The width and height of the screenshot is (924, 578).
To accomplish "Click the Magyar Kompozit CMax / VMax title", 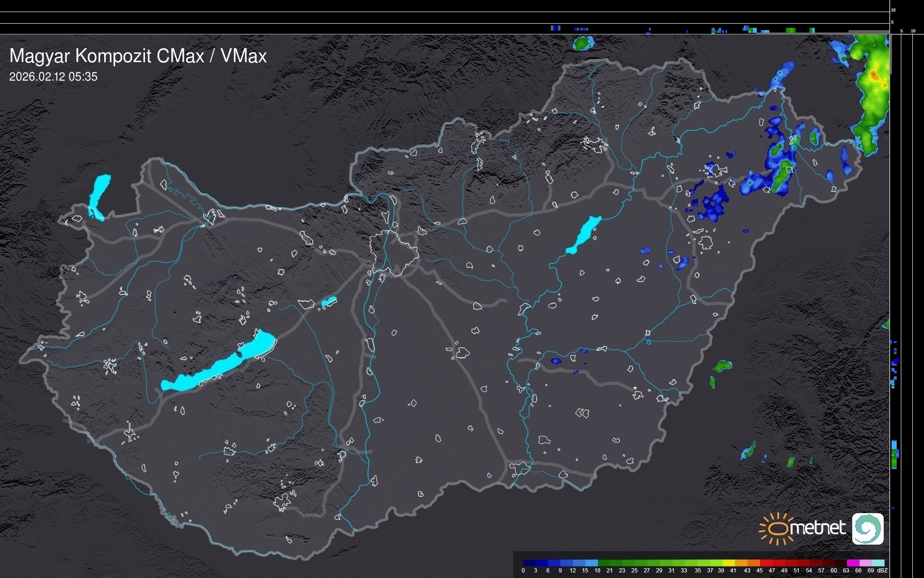I will 138,56.
